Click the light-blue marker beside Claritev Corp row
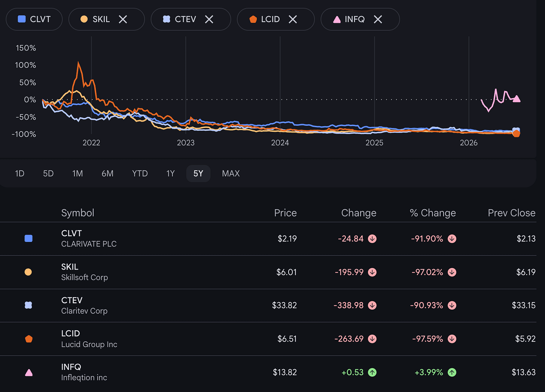Image resolution: width=545 pixels, height=392 pixels. [x=28, y=305]
